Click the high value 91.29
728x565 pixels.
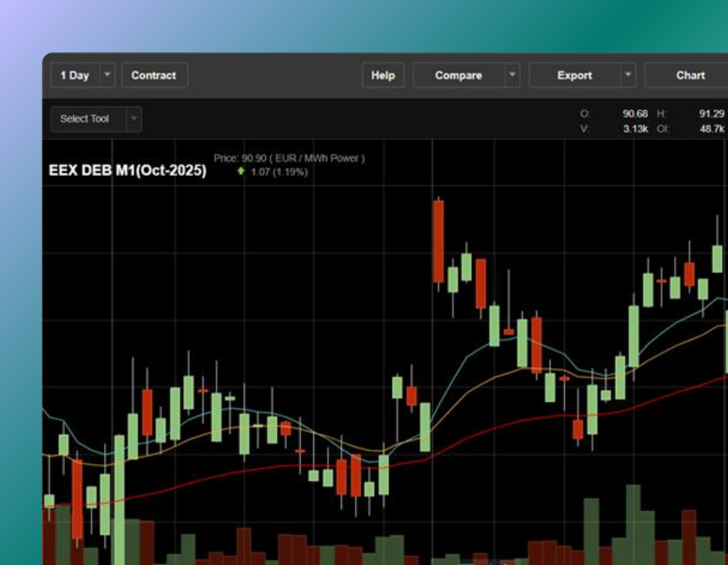click(x=711, y=114)
